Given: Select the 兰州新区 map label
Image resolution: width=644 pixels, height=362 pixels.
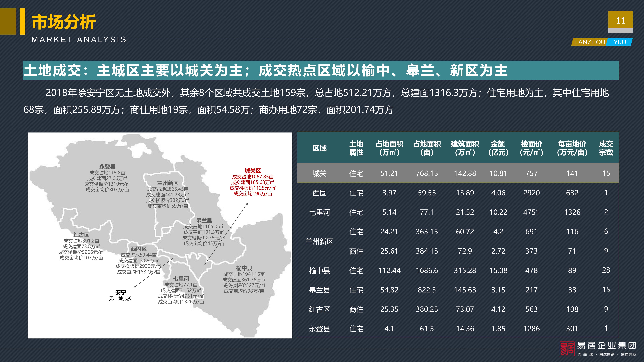Looking at the screenshot, I should click(168, 183).
